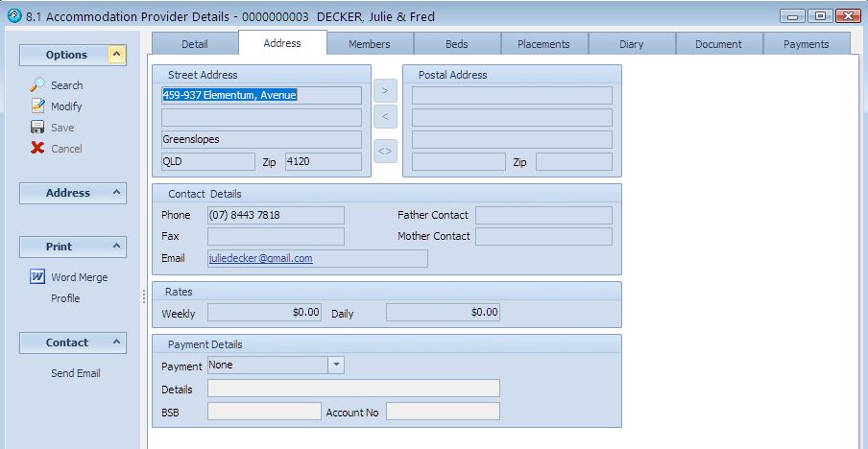
Task: Collapse the Contact panel section
Action: coord(116,343)
